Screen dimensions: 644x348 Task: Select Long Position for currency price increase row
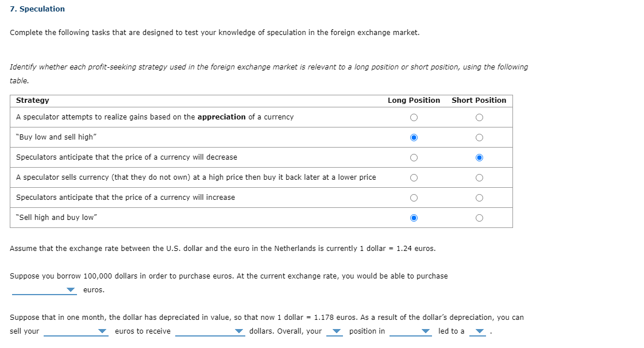click(x=414, y=198)
